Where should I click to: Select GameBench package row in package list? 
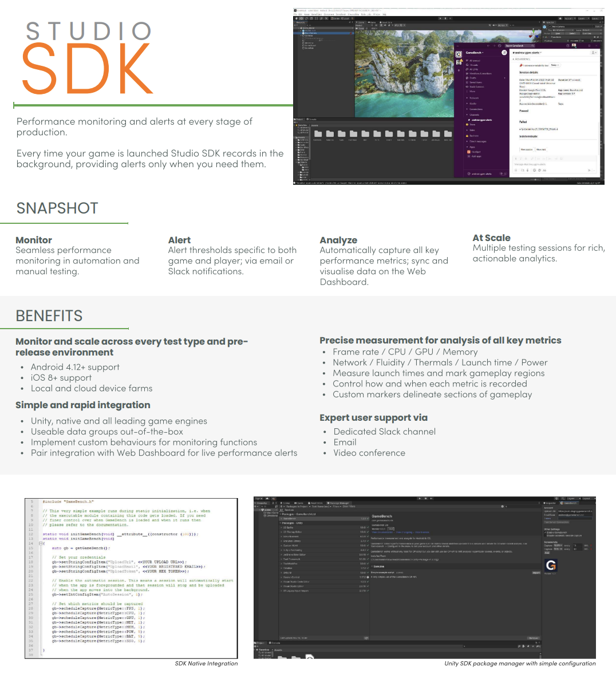[325, 518]
